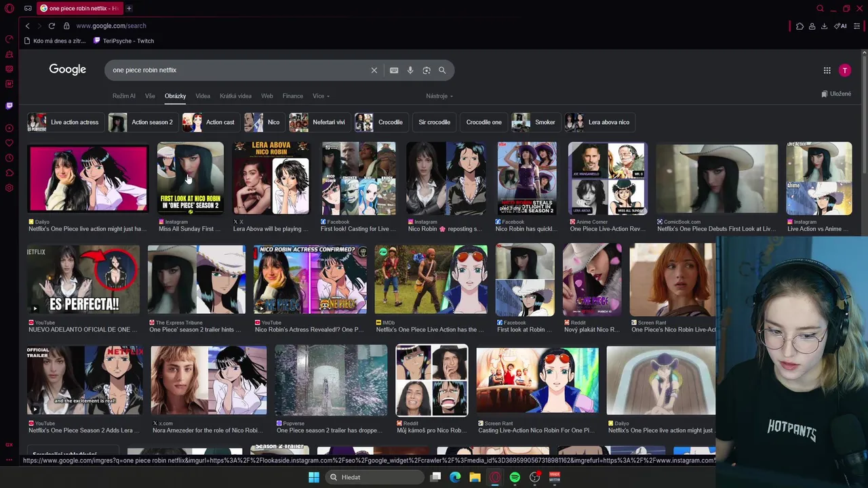Open the Uložené saved items link

point(836,94)
